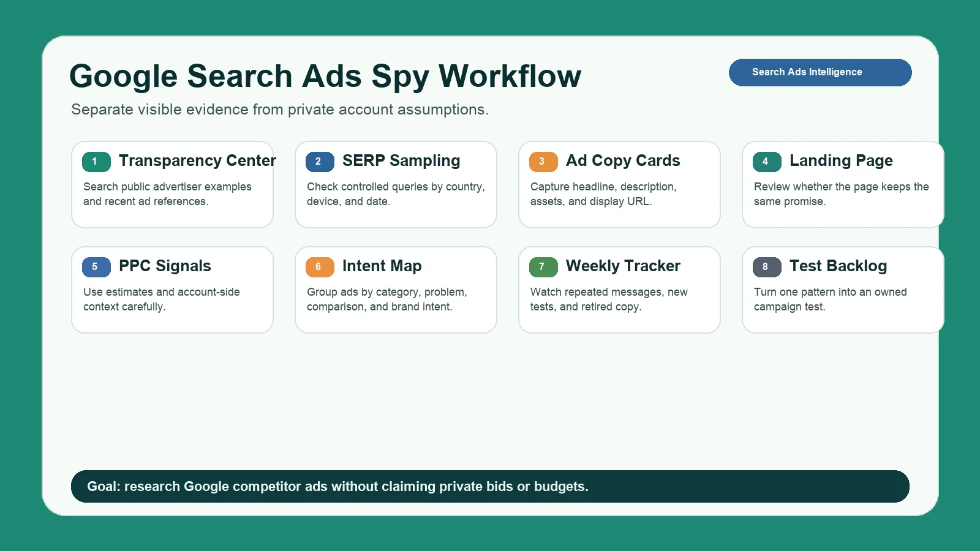Viewport: 980px width, 551px height.
Task: Click the number 1 badge on Transparency Center
Action: tap(96, 162)
